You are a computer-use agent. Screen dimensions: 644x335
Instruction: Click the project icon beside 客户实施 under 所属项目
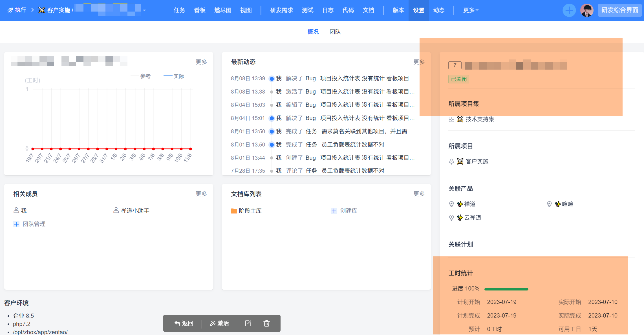click(451, 161)
